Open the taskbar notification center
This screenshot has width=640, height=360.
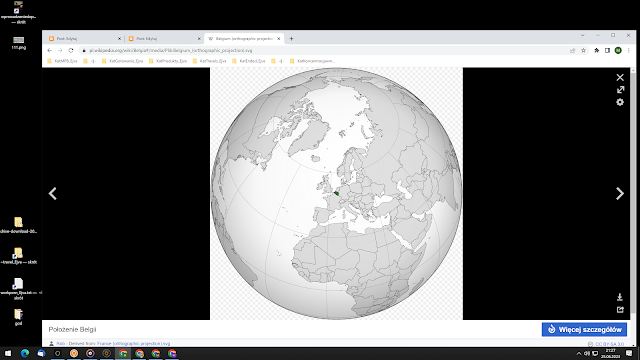tap(629, 353)
